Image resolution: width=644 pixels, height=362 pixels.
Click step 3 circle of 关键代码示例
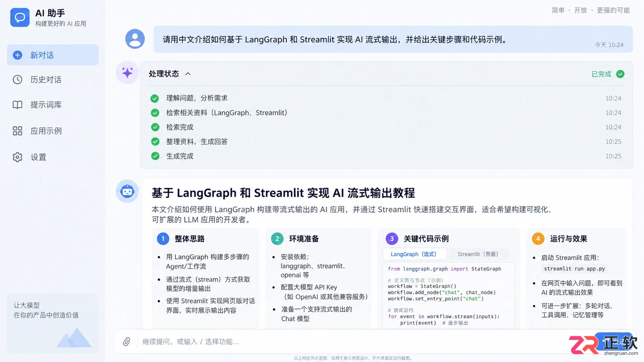click(392, 239)
